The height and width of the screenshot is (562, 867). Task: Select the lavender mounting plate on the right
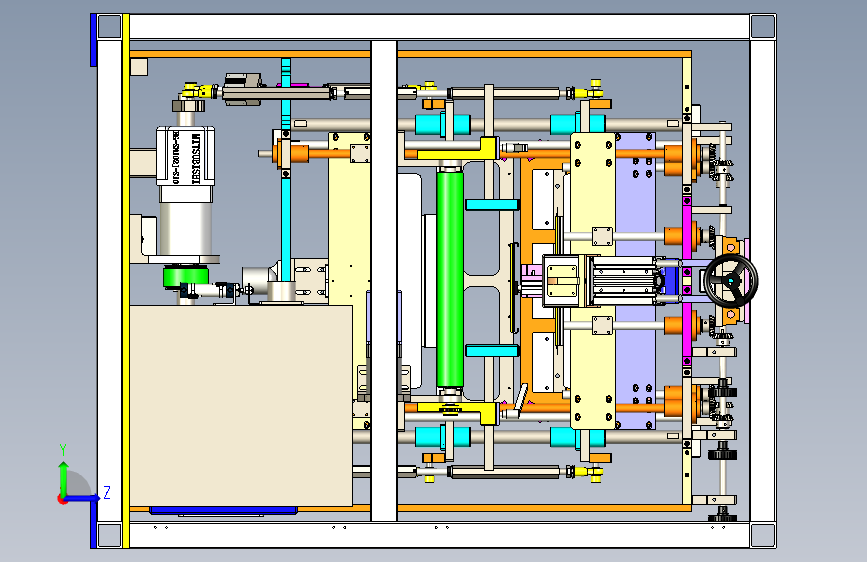tap(635, 280)
